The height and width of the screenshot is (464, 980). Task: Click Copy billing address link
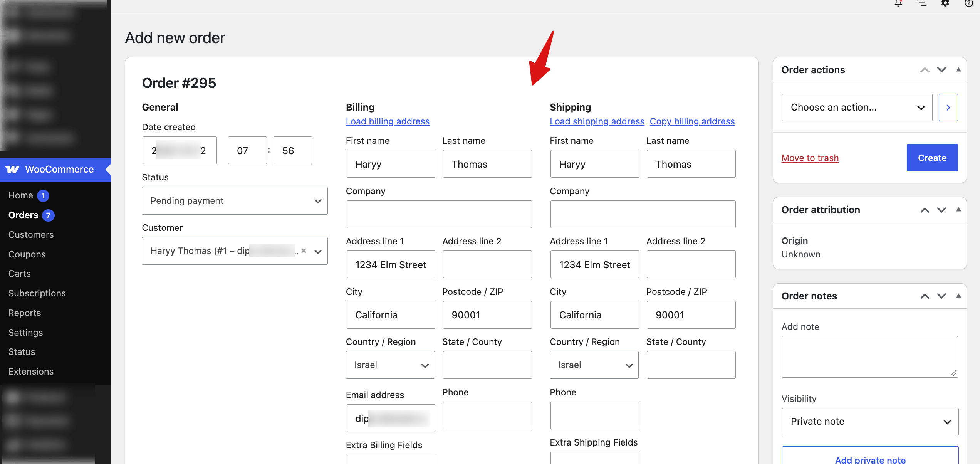point(692,121)
